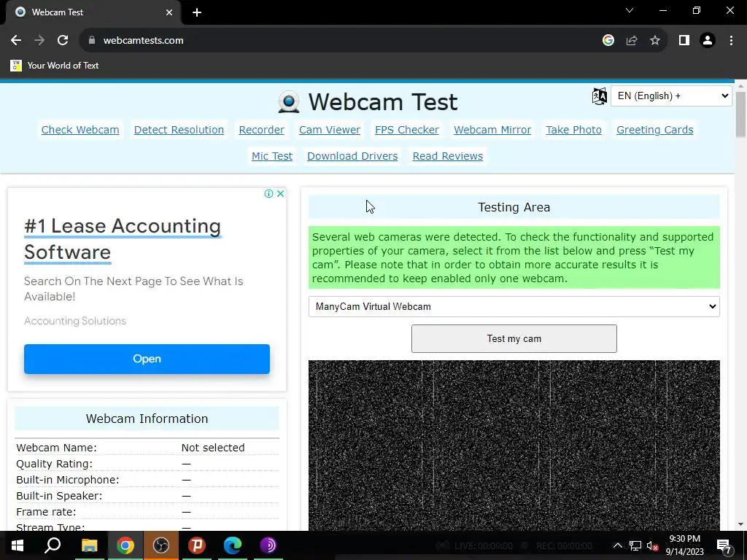Image resolution: width=747 pixels, height=560 pixels.
Task: Expand the ManyCam Virtual Webcam dropdown
Action: (514, 307)
